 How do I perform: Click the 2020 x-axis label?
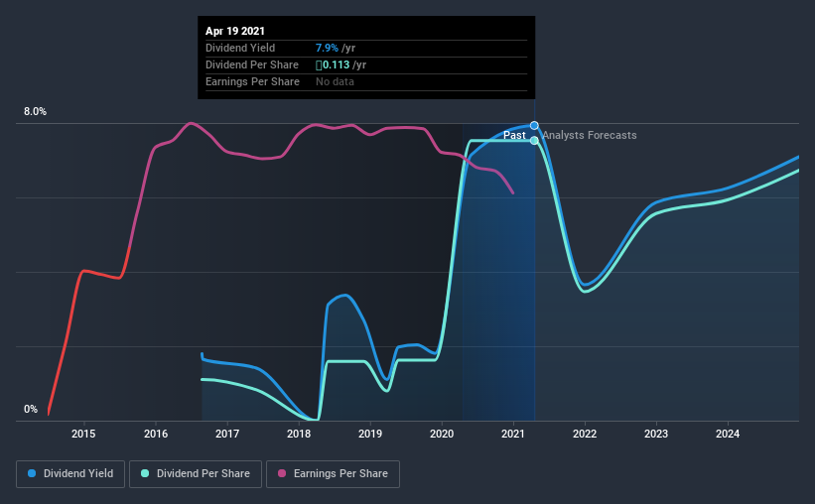click(x=442, y=434)
